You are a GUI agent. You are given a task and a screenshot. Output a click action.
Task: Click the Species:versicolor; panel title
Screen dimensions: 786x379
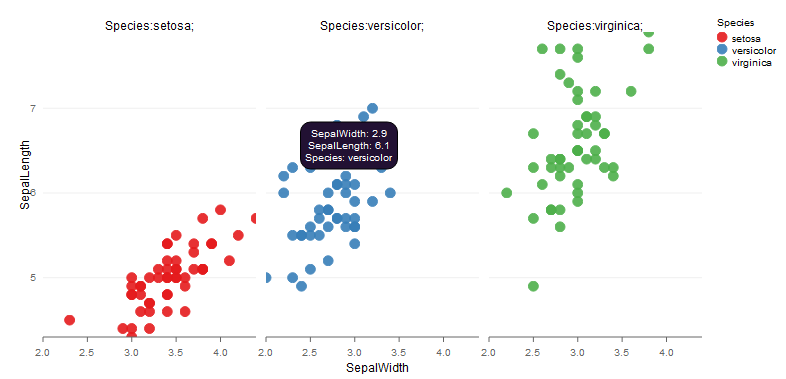372,26
